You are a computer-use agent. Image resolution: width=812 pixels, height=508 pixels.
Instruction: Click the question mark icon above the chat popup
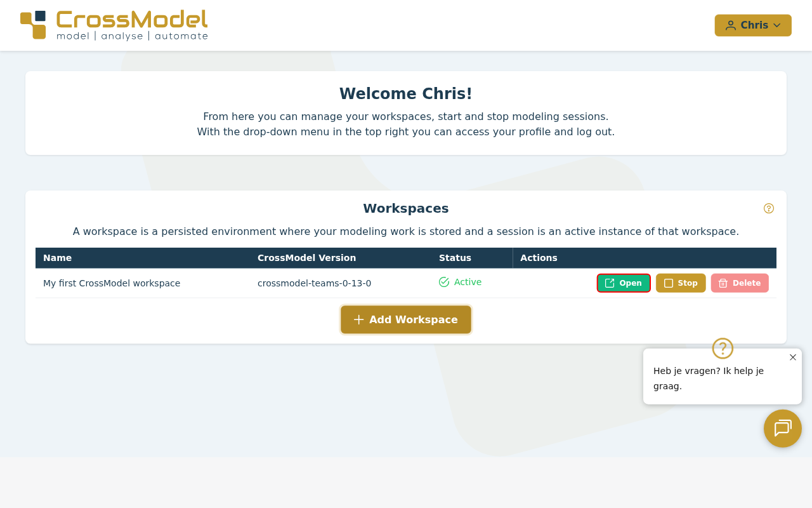click(723, 349)
